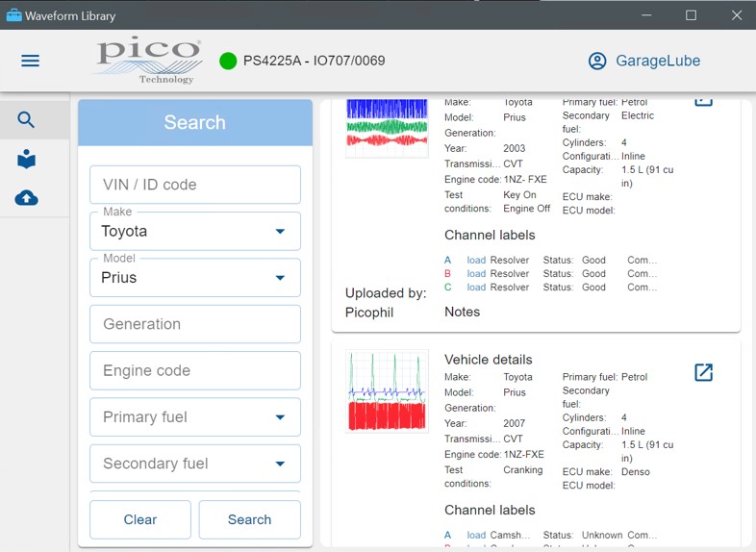Select the search magnifier sidebar icon

click(x=27, y=120)
